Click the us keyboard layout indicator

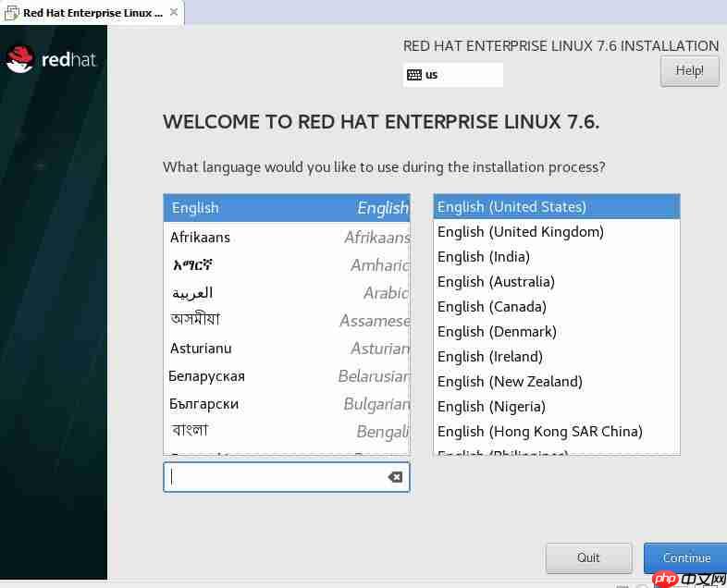point(452,75)
